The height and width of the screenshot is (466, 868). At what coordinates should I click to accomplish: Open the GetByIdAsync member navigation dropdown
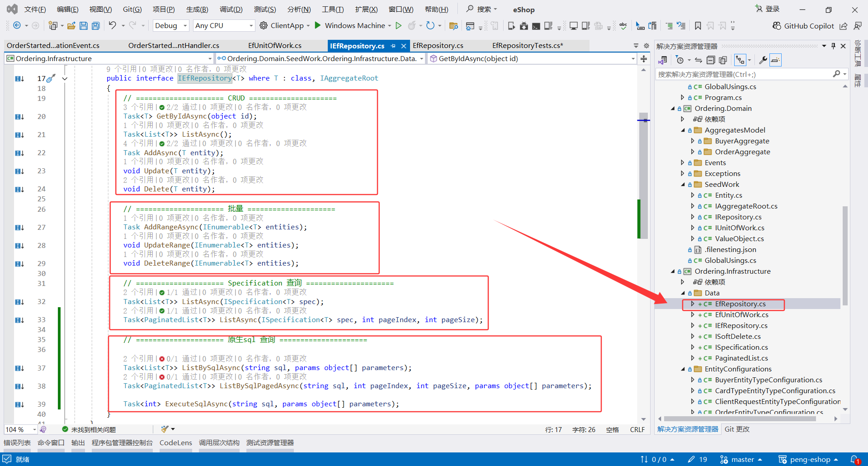[532, 59]
